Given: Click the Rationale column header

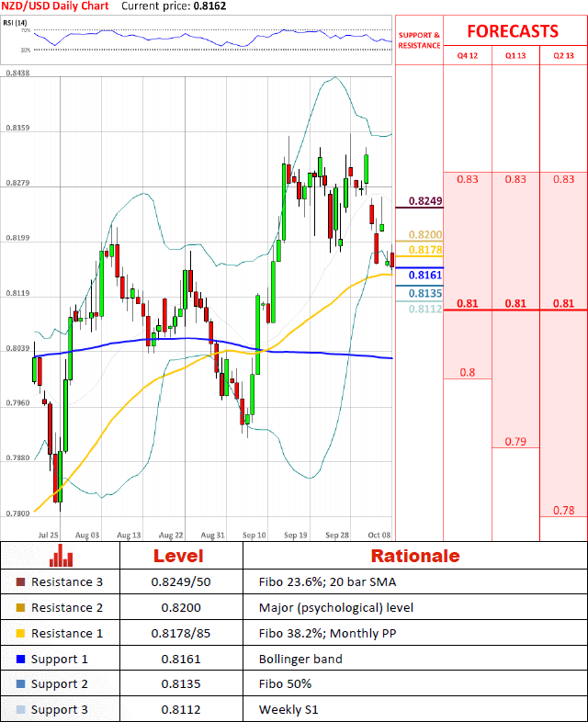Looking at the screenshot, I should 415,556.
